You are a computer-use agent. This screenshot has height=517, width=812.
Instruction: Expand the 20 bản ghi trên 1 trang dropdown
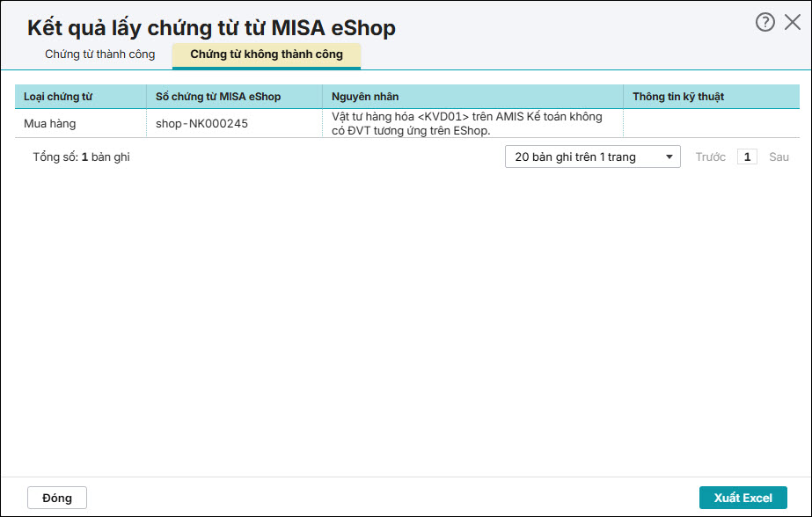click(592, 157)
